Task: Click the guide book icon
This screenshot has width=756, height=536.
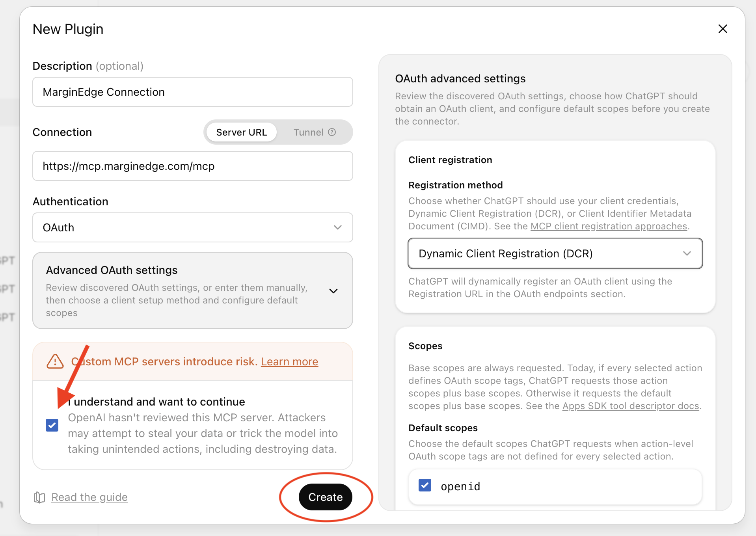Action: coord(39,497)
